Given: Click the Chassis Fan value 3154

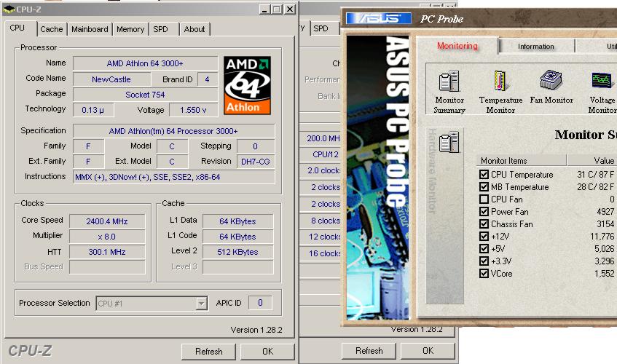Looking at the screenshot, I should 605,224.
